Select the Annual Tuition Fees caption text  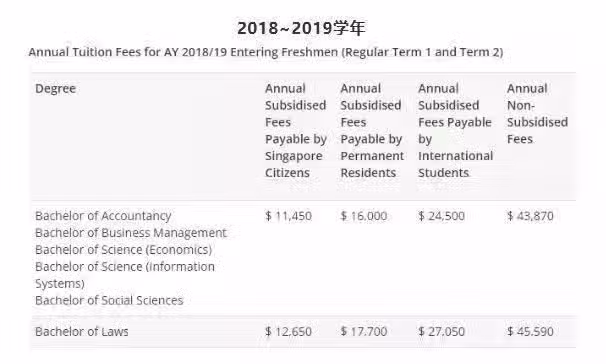tap(266, 52)
